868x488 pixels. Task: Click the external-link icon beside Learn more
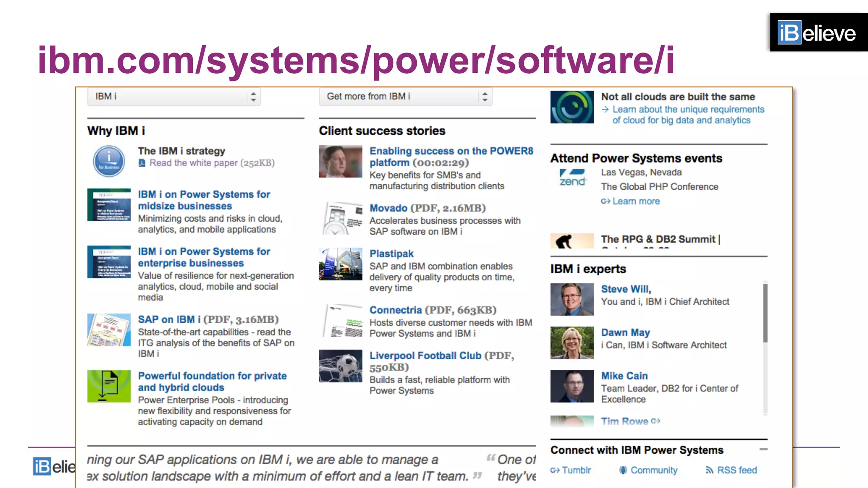pyautogui.click(x=605, y=201)
